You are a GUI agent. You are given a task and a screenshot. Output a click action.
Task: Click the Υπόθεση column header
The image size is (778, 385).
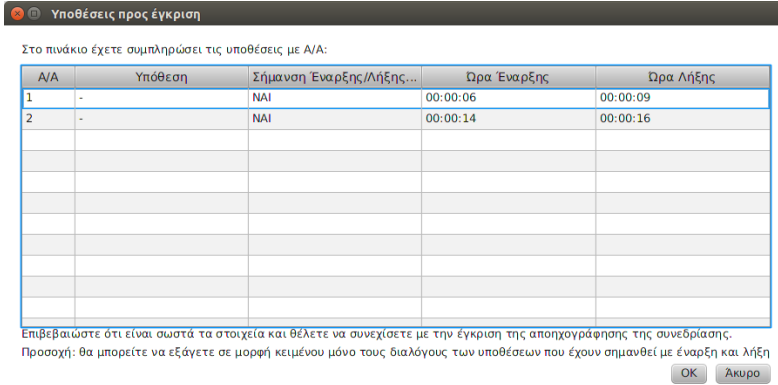point(161,77)
